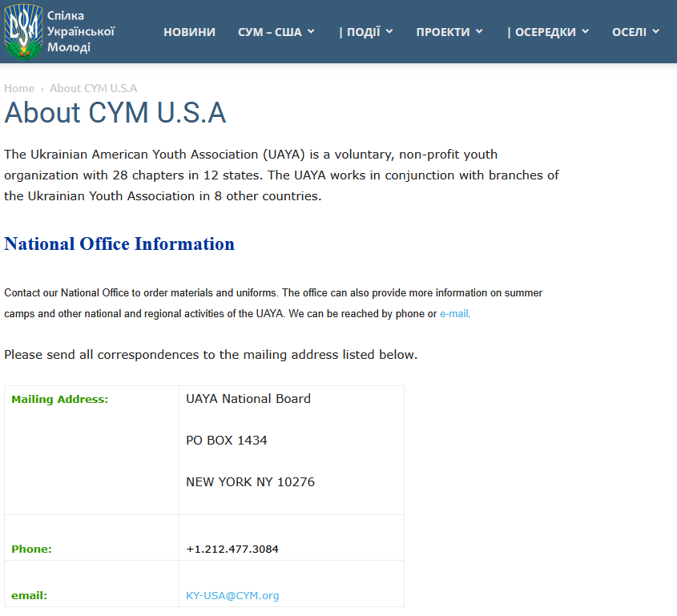Screen dimensions: 677x616
Task: Click the About CYM U.S.A breadcrumb text
Action: click(x=93, y=88)
